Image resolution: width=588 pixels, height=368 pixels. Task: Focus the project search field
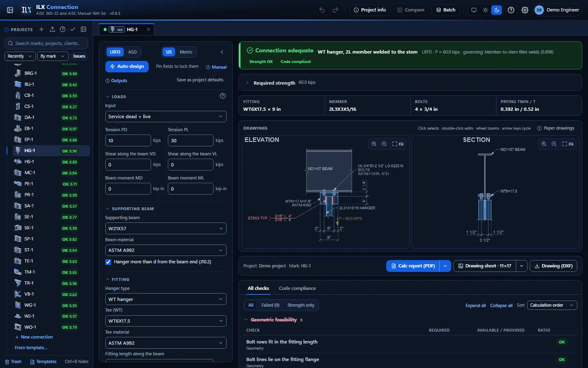coord(47,43)
